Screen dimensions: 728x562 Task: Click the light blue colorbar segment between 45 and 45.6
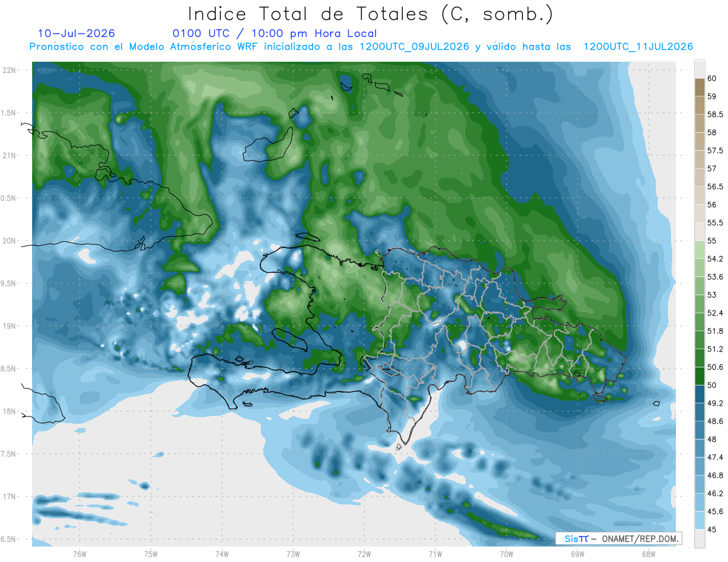[x=699, y=520]
